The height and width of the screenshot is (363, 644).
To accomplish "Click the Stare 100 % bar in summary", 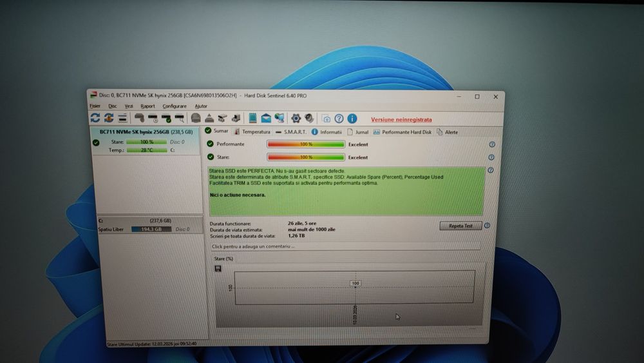I will (x=305, y=157).
